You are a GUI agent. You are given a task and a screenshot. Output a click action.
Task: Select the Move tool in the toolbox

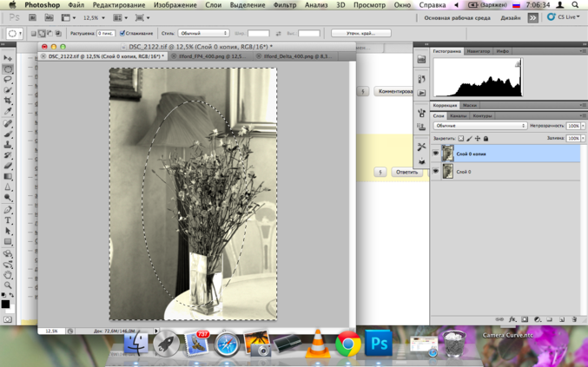(9, 58)
